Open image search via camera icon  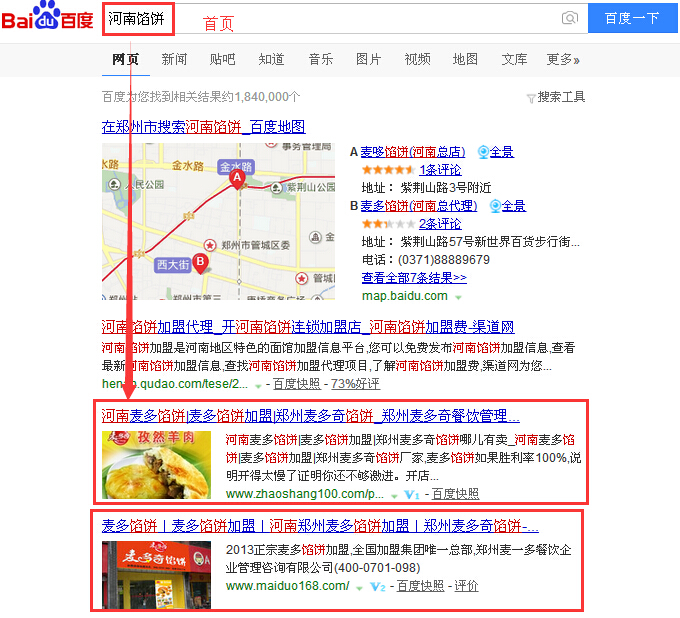point(570,18)
